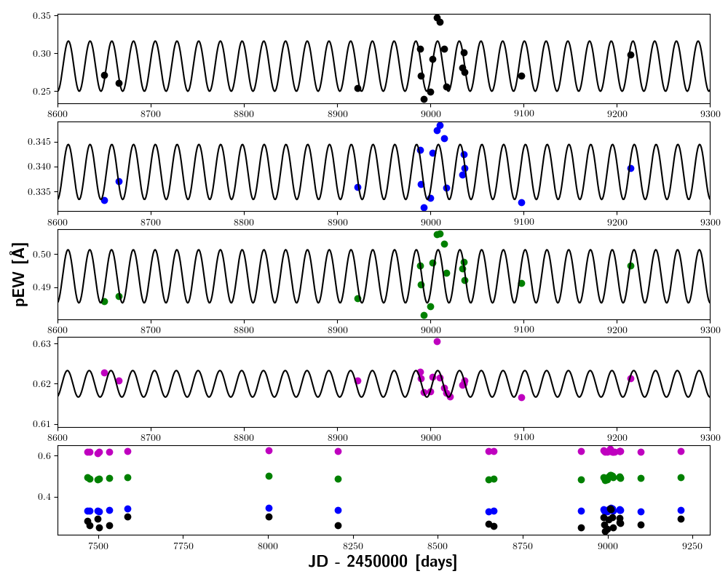Click the 0.62 y-axis tick label
Viewport: 728px width, 582px height.
pos(41,384)
